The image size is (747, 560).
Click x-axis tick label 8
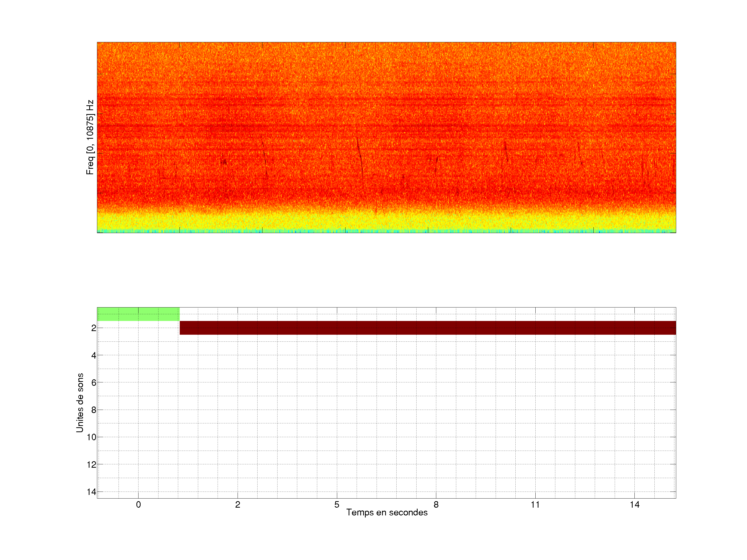coord(436,505)
